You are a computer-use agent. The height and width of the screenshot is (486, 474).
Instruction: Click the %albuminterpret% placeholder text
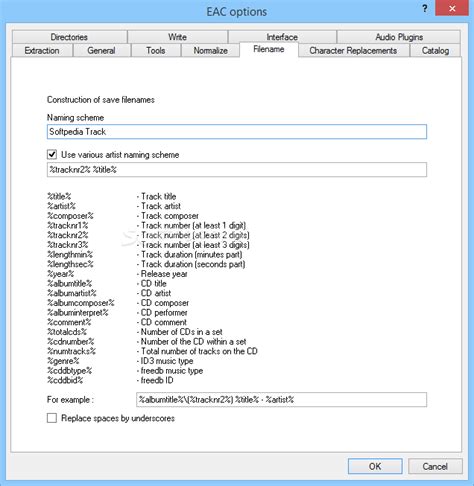78,312
